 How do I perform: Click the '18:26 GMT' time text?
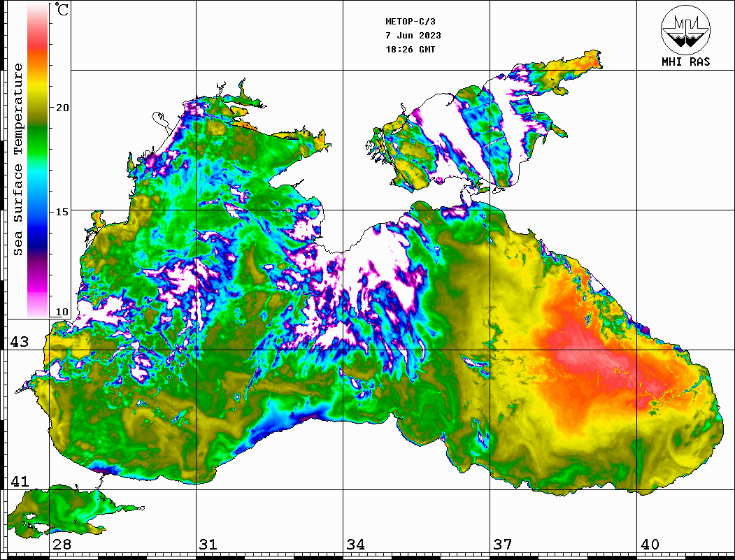point(411,50)
